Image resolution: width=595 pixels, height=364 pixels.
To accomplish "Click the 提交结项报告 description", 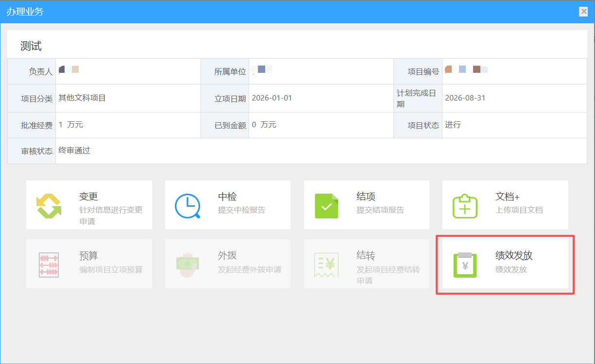I will click(380, 210).
